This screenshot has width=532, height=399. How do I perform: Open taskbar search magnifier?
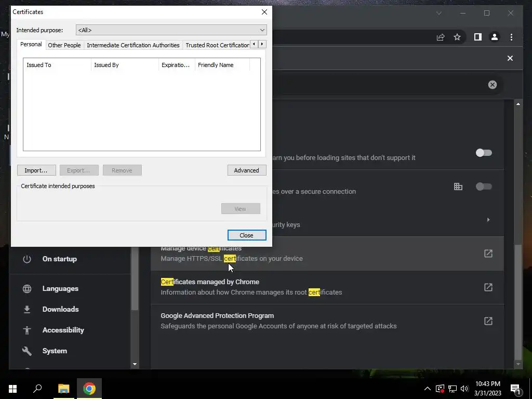37,389
